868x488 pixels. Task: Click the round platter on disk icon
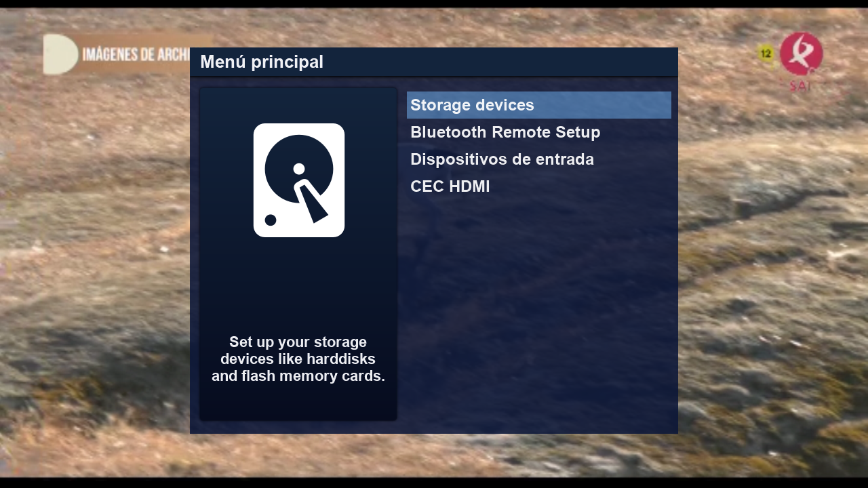tap(299, 169)
